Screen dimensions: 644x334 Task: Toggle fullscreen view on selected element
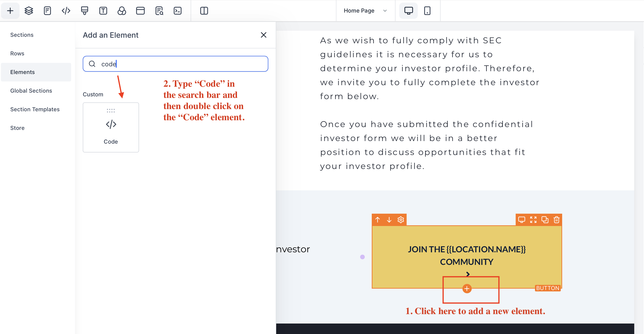point(534,220)
